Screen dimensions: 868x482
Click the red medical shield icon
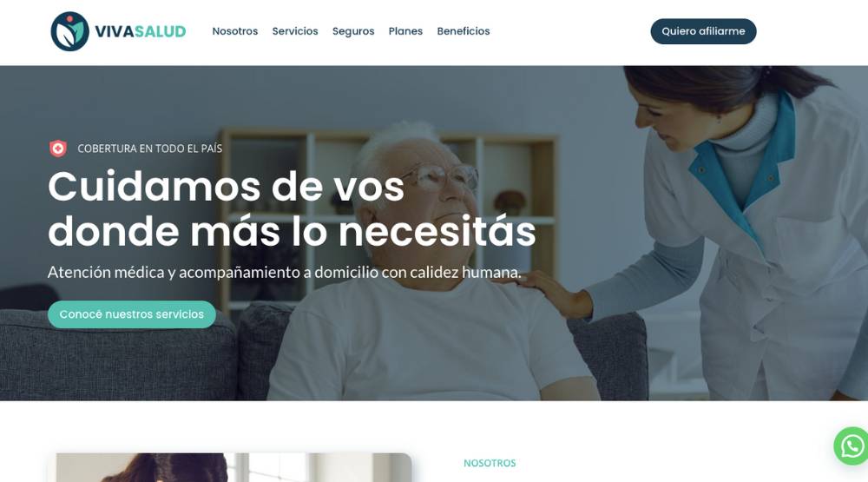pos(58,149)
